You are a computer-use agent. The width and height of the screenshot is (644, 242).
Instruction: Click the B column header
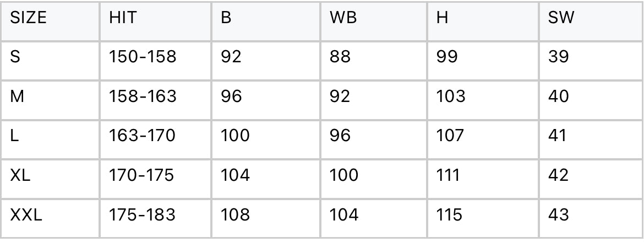(226, 18)
